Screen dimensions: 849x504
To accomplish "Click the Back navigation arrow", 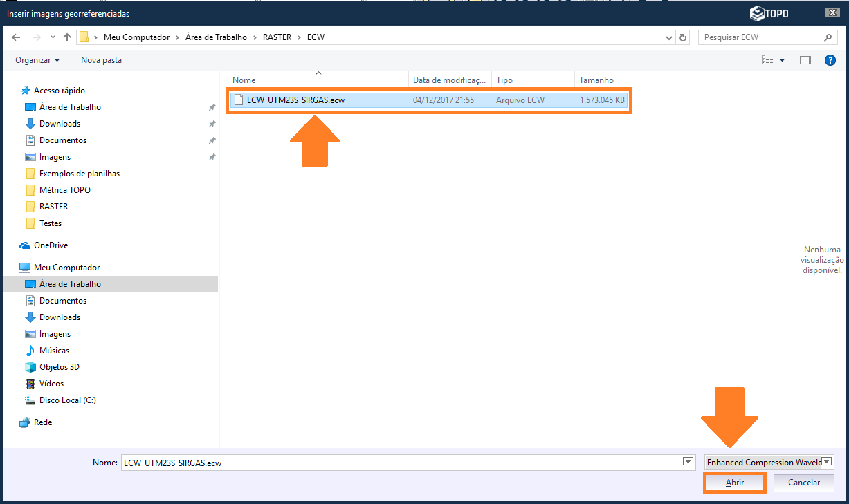I will [16, 37].
